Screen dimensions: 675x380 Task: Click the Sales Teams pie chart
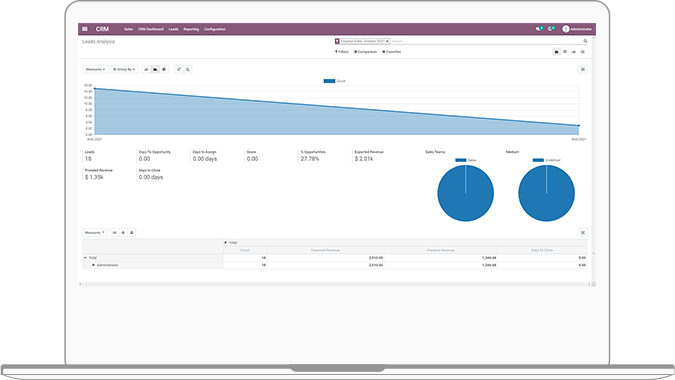click(x=465, y=193)
